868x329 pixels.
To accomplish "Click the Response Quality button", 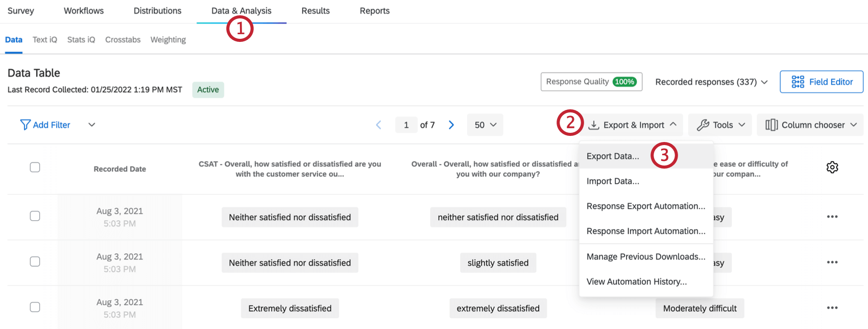I will 591,82.
